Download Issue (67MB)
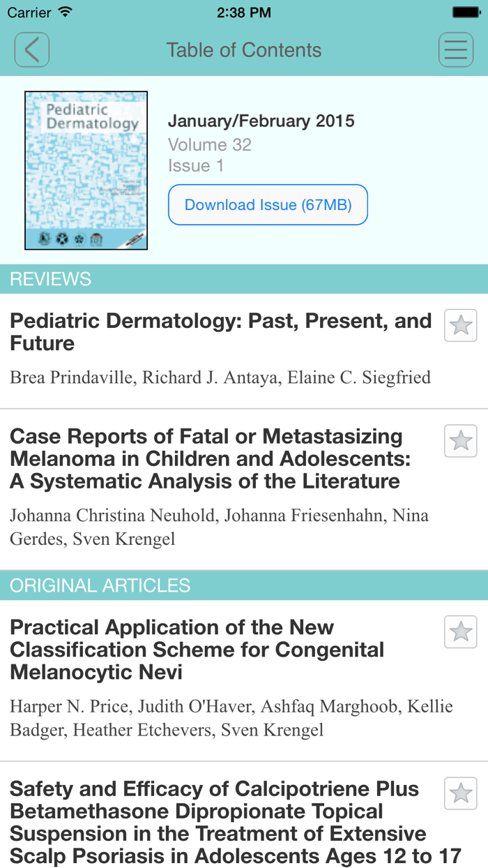Image resolution: width=488 pixels, height=868 pixels. point(268,204)
